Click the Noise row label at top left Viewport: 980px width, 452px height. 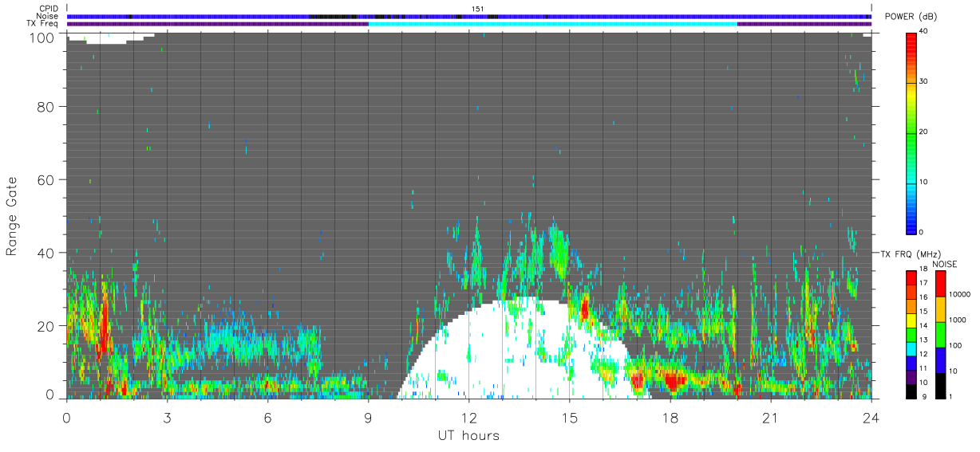coord(48,16)
